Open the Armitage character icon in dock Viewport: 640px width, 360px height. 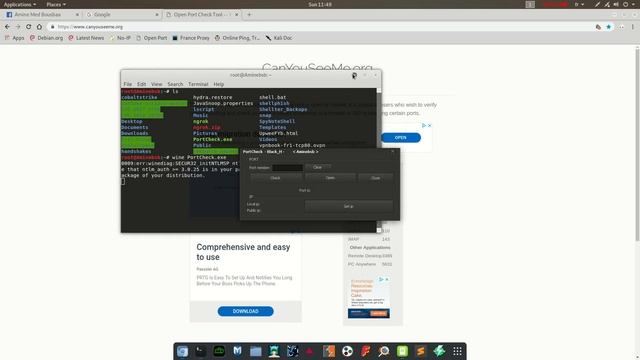274,351
